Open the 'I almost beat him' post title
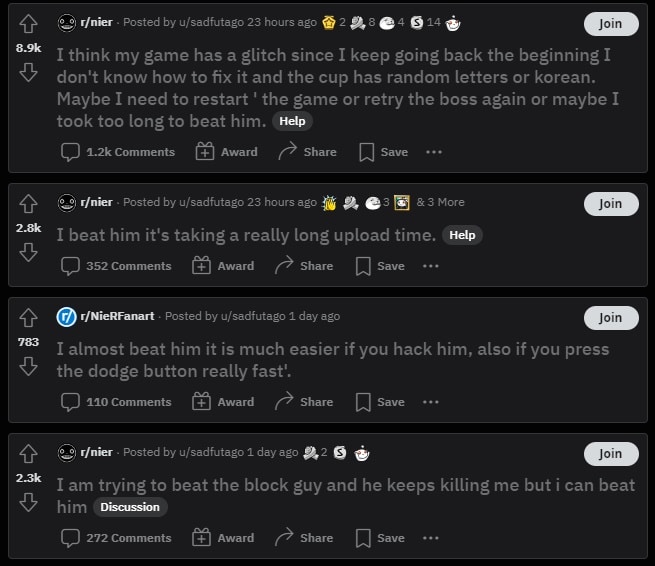 pos(332,360)
